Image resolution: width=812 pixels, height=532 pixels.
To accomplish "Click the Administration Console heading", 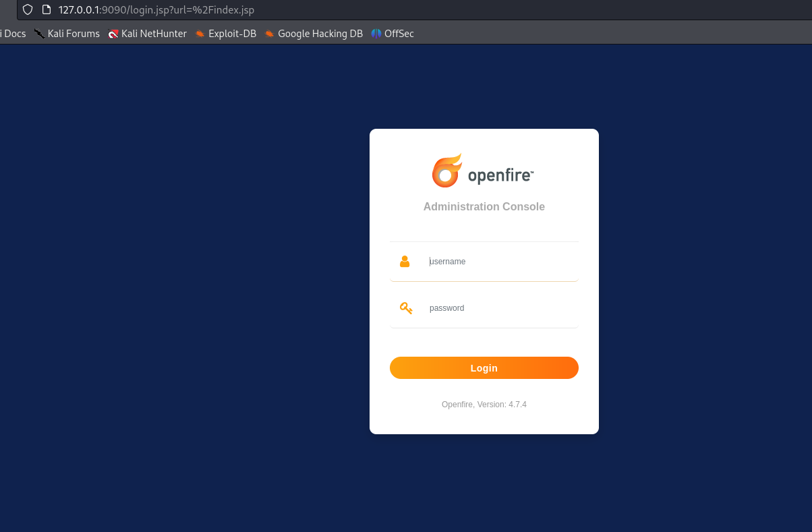I will (x=484, y=207).
